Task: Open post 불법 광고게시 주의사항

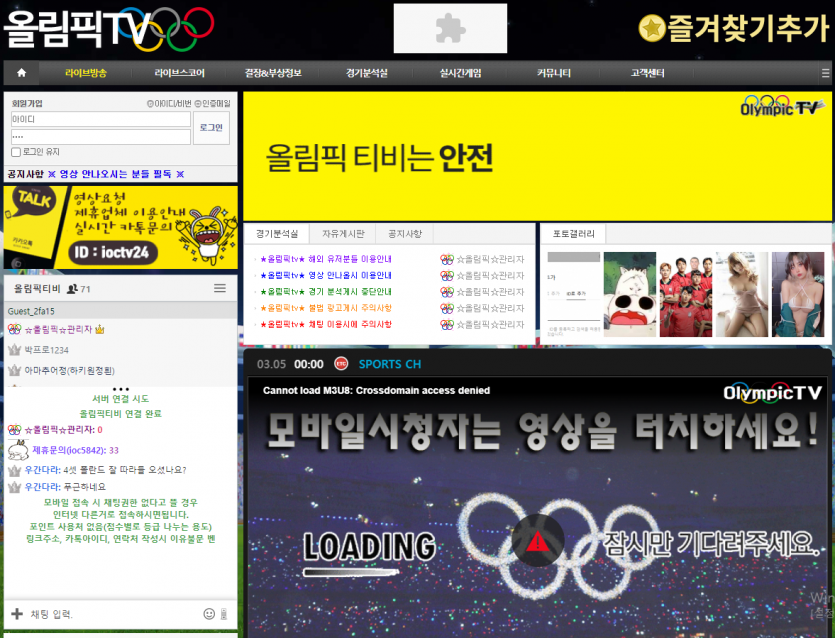Action: click(x=325, y=308)
